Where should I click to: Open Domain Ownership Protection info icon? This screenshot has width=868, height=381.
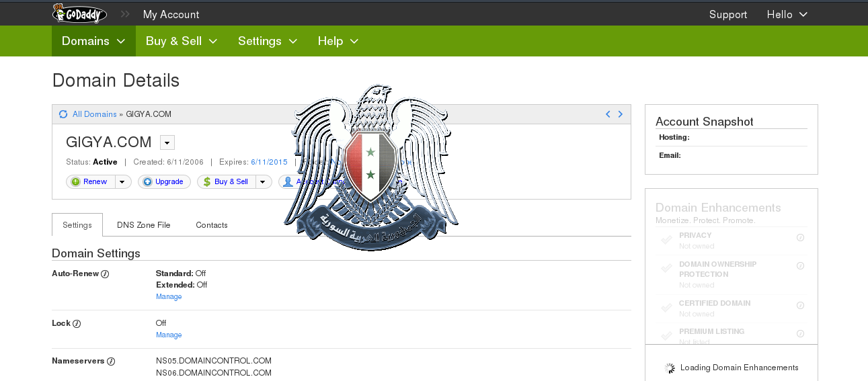click(800, 266)
